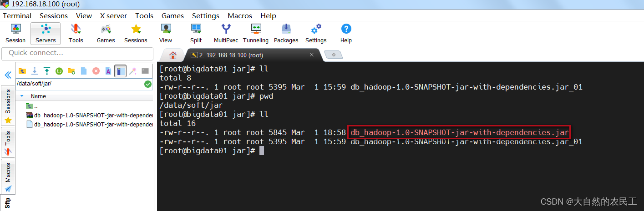Select the jar file with archive icon
The image size is (644, 211).
[x=89, y=116]
